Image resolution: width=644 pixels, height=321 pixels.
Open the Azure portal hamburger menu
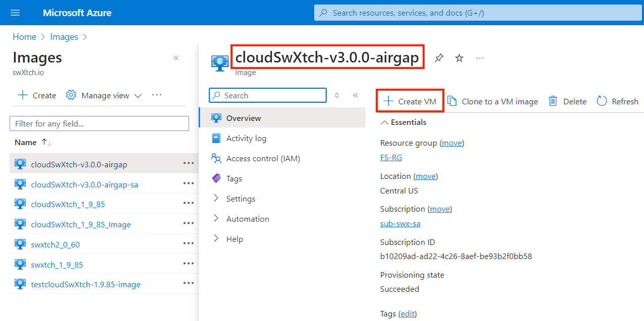coord(15,13)
